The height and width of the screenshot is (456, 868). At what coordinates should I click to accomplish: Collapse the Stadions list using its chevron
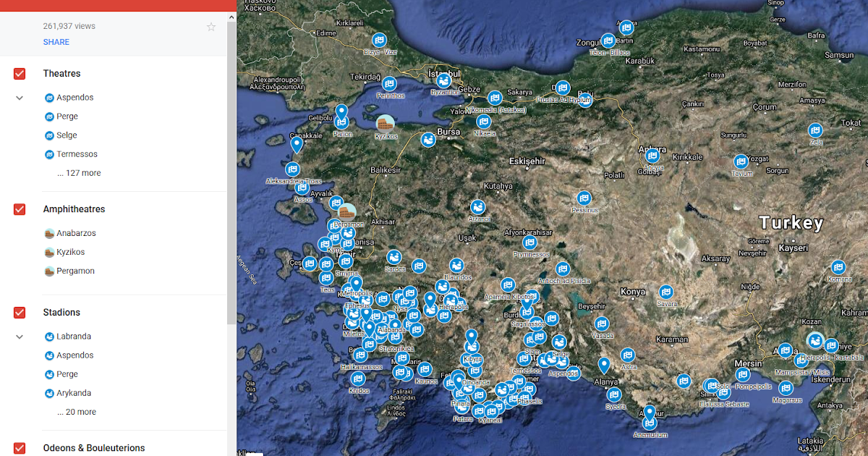coord(19,336)
